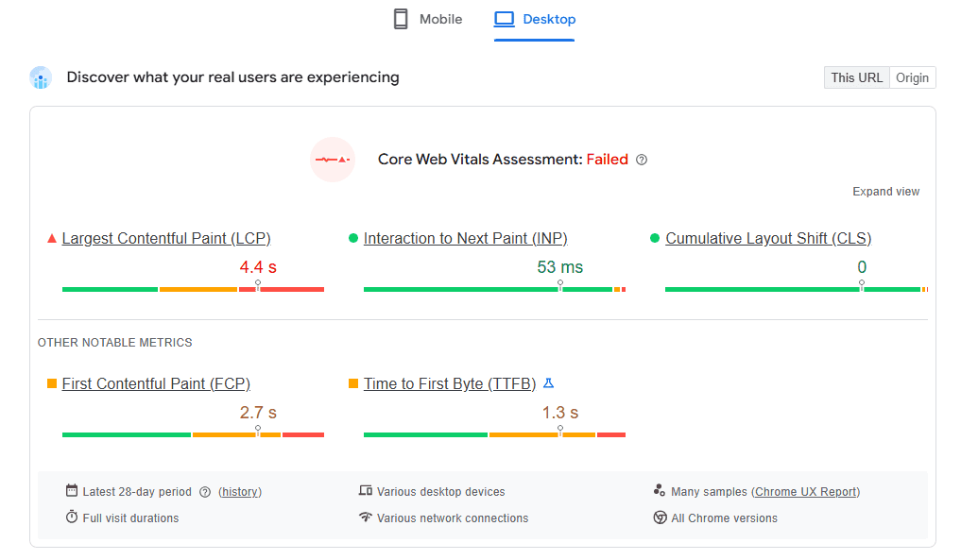This screenshot has width=961, height=560.
Task: Click 'Discover what your real users are experiencing' heading
Action: click(232, 77)
